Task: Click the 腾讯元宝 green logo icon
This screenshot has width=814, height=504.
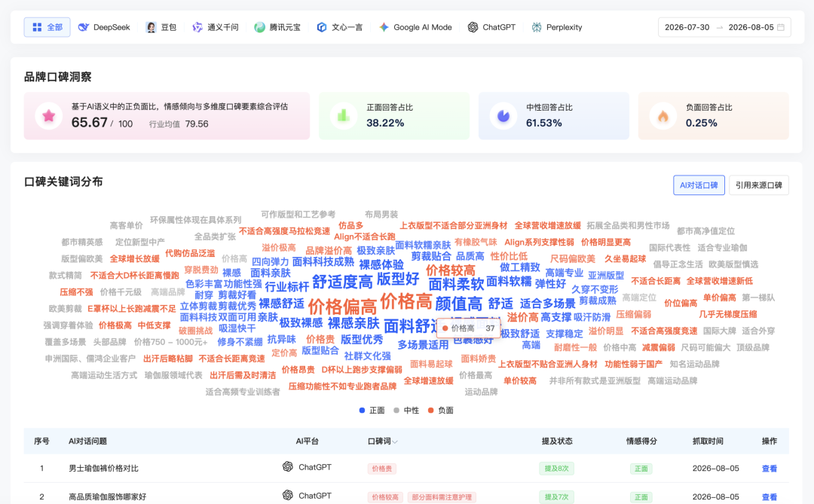Action: click(x=259, y=27)
